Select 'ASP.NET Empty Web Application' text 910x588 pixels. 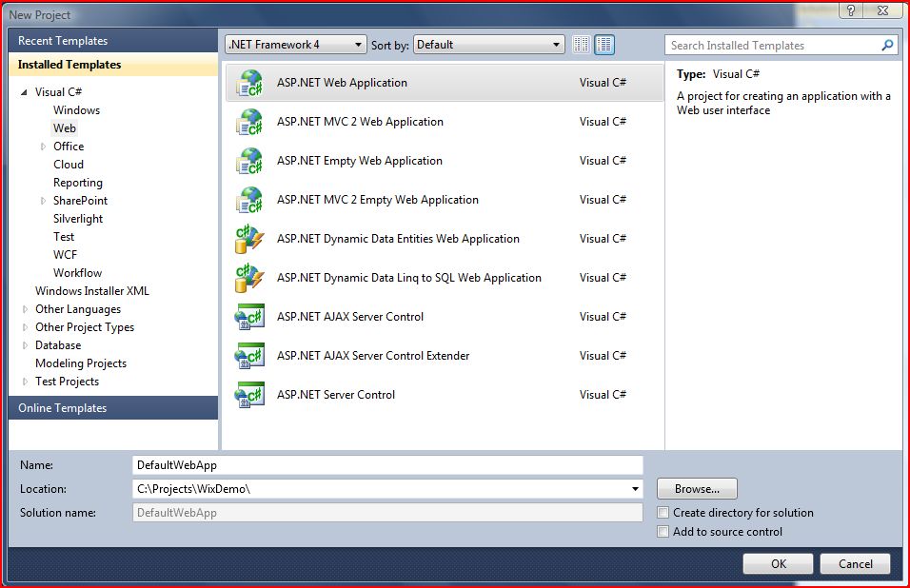pyautogui.click(x=359, y=161)
